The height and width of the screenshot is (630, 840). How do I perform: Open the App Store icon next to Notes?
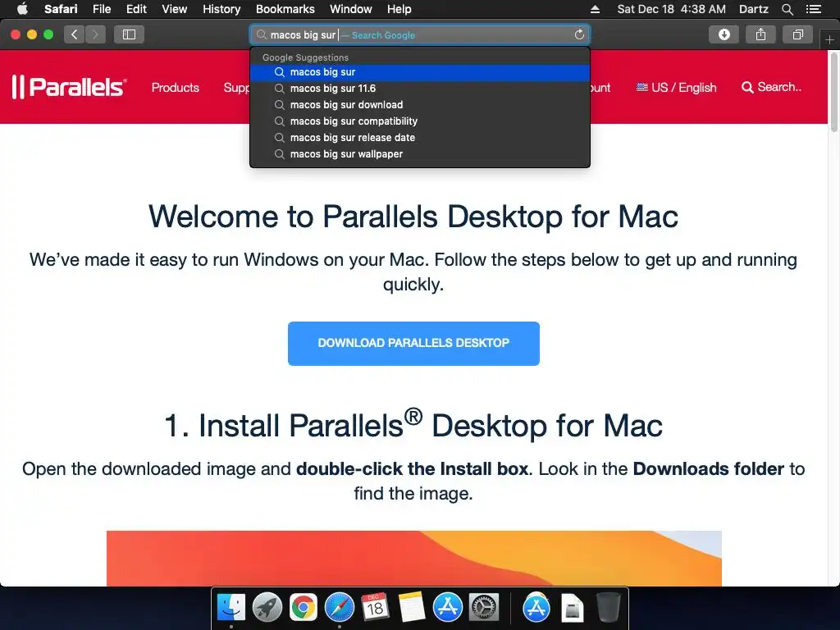[447, 608]
